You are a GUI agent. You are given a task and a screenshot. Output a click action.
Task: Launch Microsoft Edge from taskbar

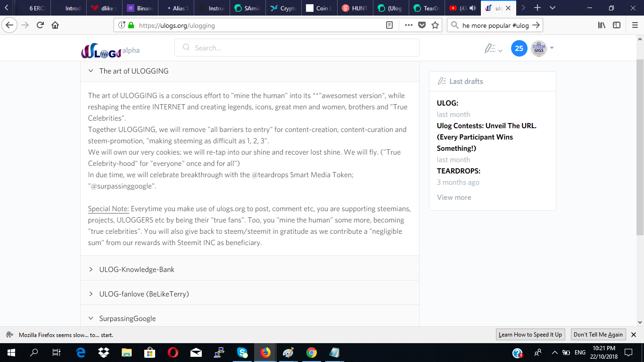[81, 353]
